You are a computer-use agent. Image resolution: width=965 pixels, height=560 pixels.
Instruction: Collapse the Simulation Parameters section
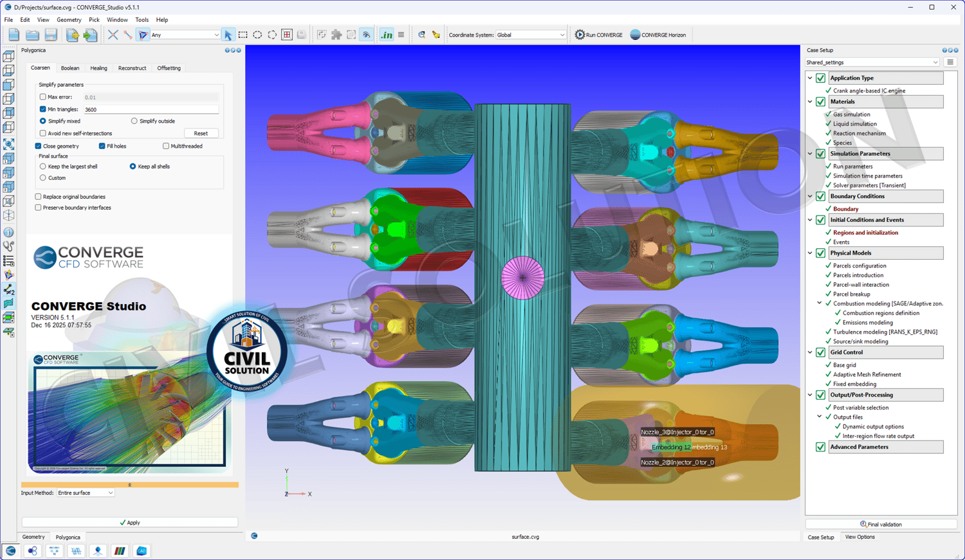(810, 154)
